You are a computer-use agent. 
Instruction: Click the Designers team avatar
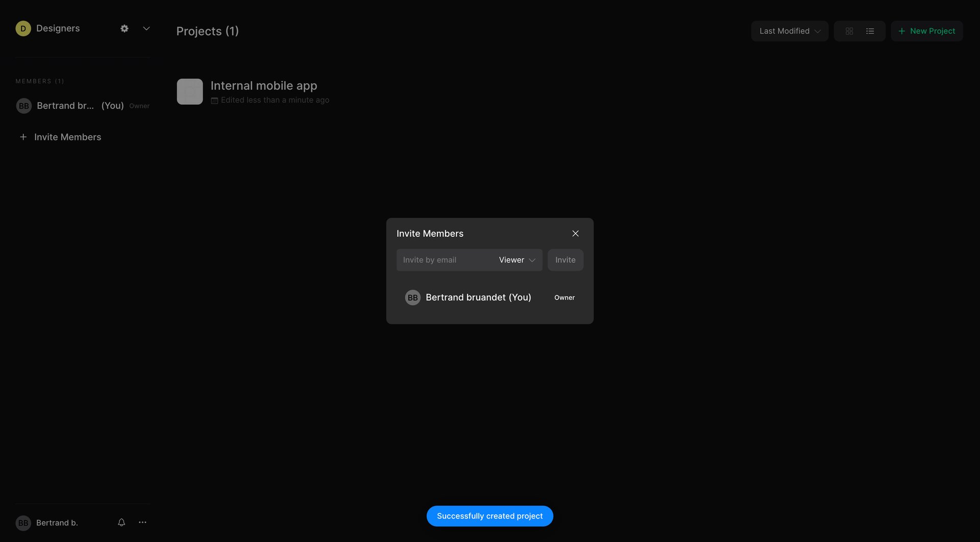[23, 28]
